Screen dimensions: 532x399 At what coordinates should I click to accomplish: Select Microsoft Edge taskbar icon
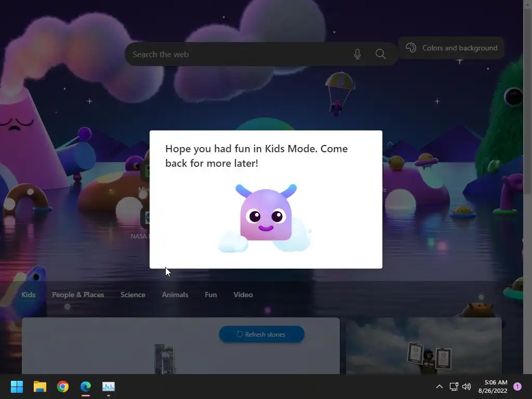(86, 387)
